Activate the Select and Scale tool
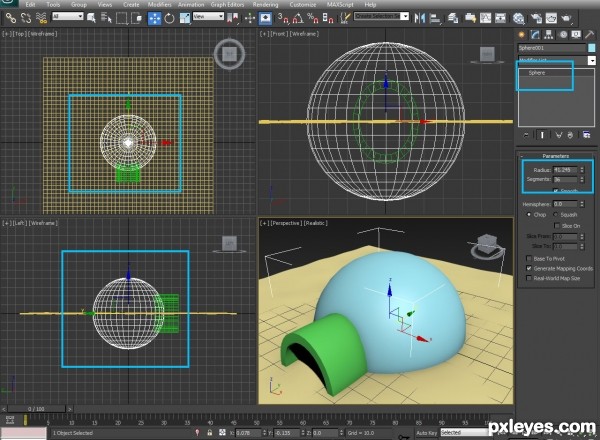Image resolution: width=600 pixels, height=440 pixels. (185, 18)
